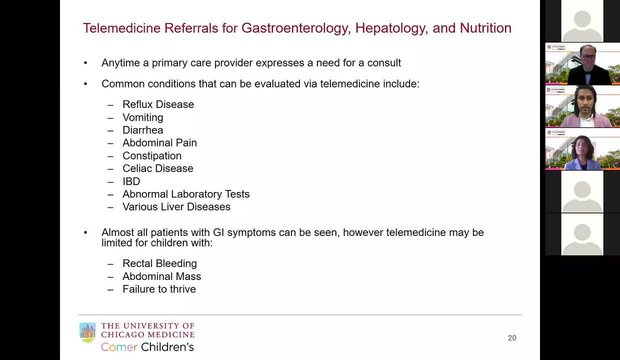Select the video tile of person in pink blazer
The width and height of the screenshot is (620, 360).
coord(582,106)
